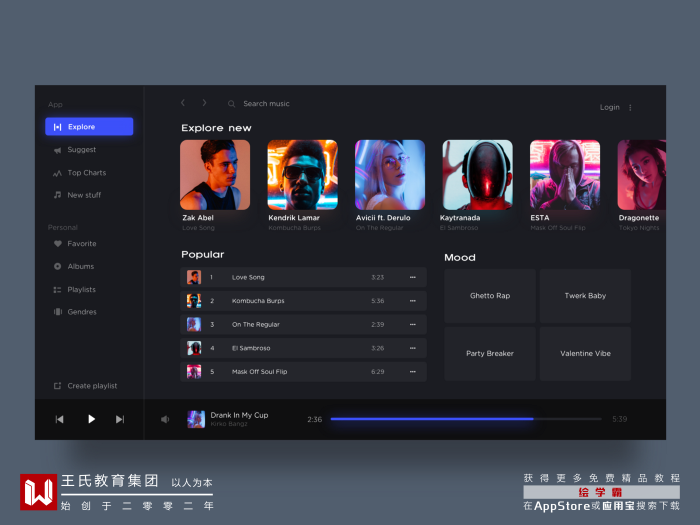
Task: Click the Login link
Action: point(609,107)
